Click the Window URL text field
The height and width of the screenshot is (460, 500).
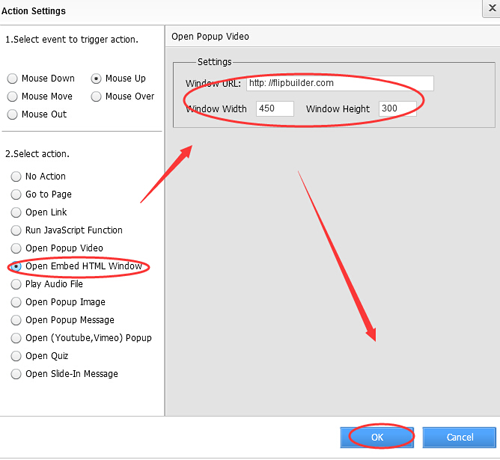pyautogui.click(x=340, y=83)
